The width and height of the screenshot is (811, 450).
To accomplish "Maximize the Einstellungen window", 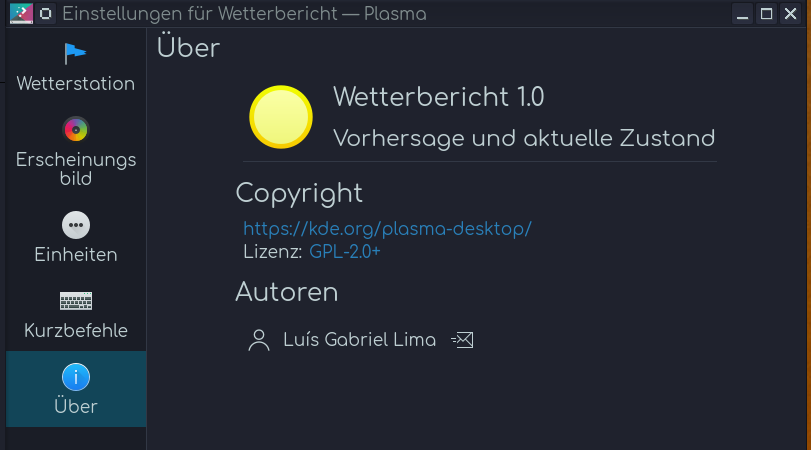I will point(767,13).
